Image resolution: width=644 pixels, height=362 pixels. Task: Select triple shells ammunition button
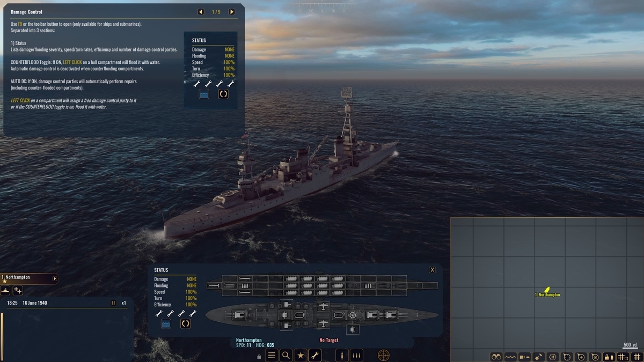point(356,355)
